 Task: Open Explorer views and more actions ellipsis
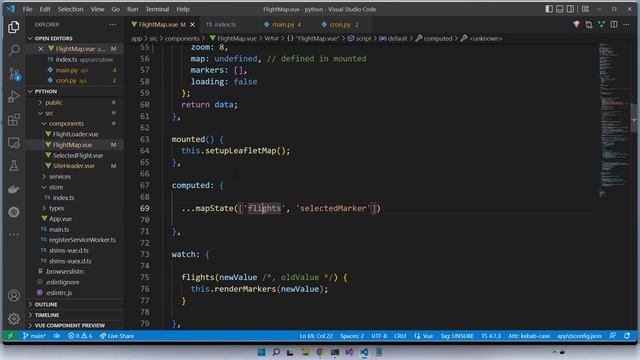click(x=113, y=25)
